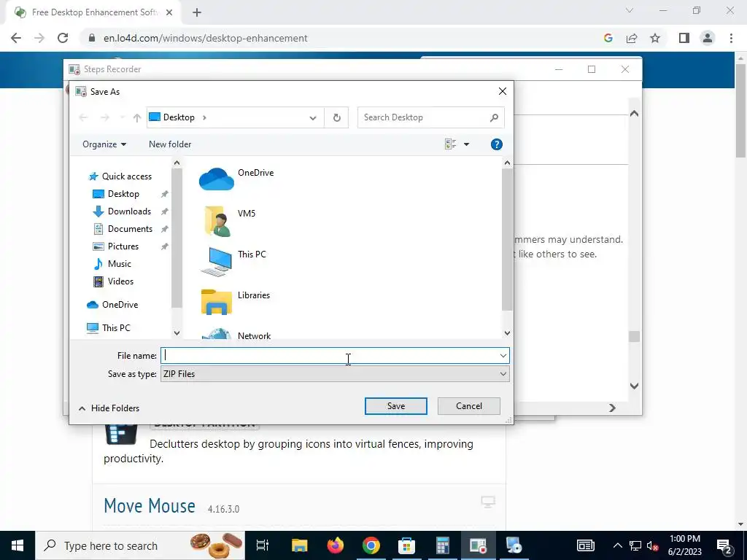Screen dimensions: 747x560
Task: Select Pictures in the navigation pane
Action: tap(116, 246)
